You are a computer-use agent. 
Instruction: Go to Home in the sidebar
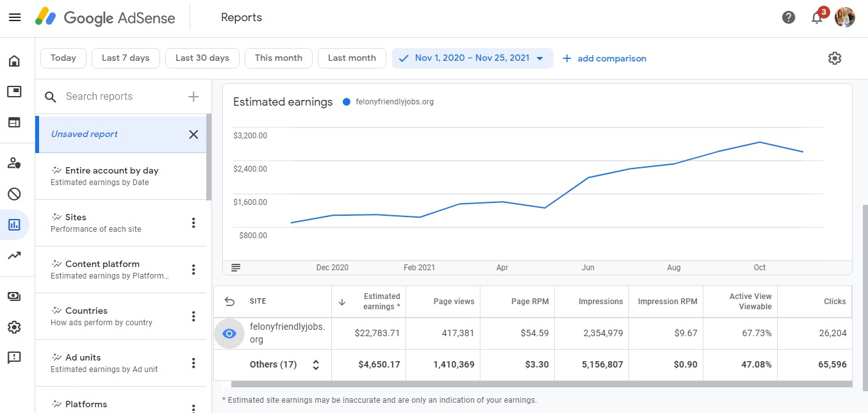14,61
